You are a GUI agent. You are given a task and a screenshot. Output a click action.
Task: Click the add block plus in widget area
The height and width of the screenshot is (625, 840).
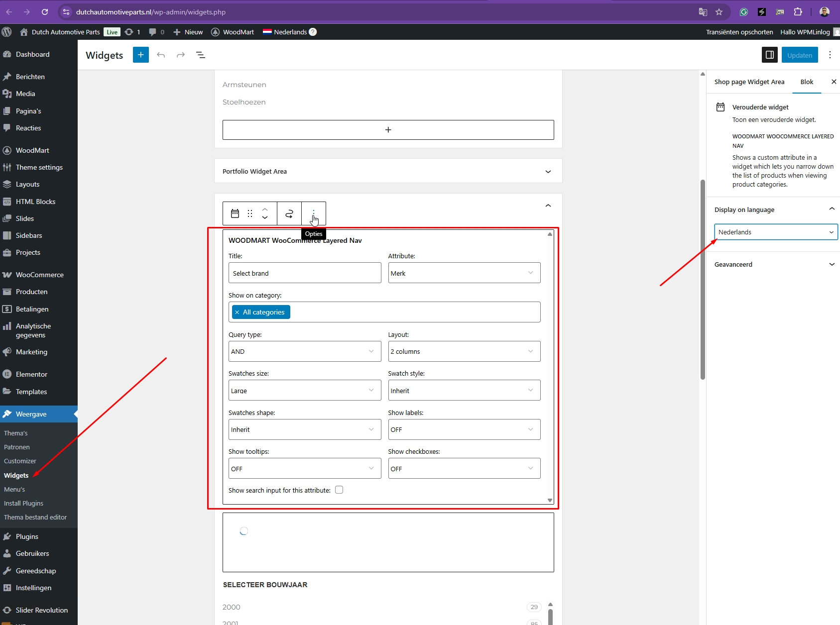click(388, 130)
